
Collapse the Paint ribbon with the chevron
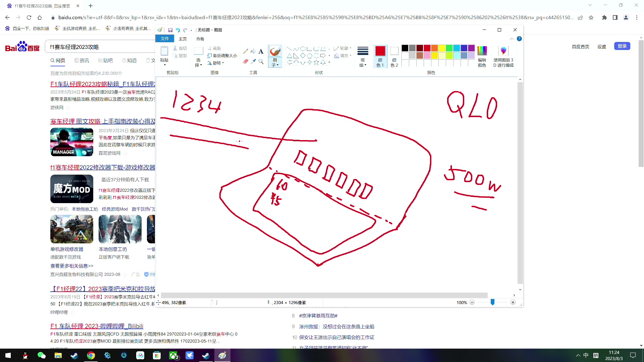pyautogui.click(x=512, y=39)
